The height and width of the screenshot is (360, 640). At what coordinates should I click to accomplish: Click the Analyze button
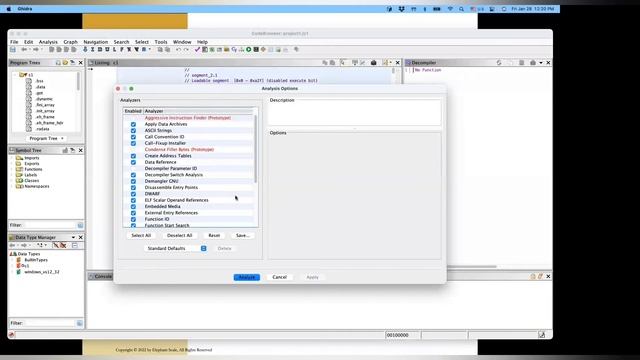click(x=247, y=277)
